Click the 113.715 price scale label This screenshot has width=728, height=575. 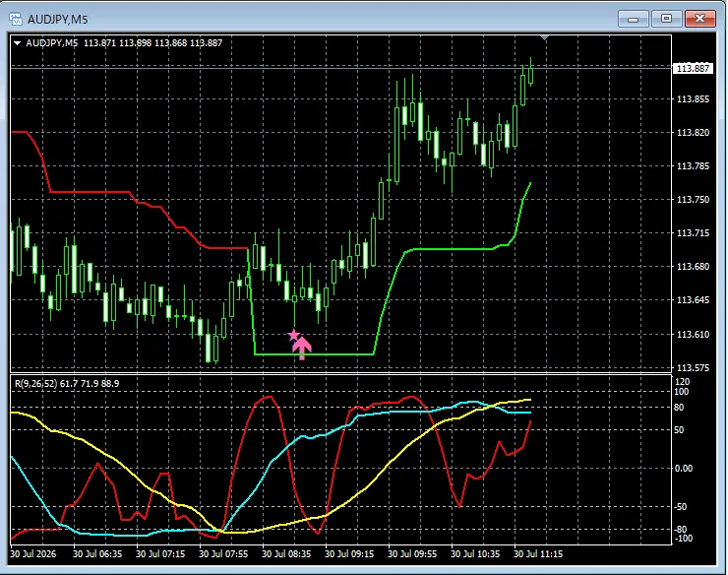[x=693, y=233]
